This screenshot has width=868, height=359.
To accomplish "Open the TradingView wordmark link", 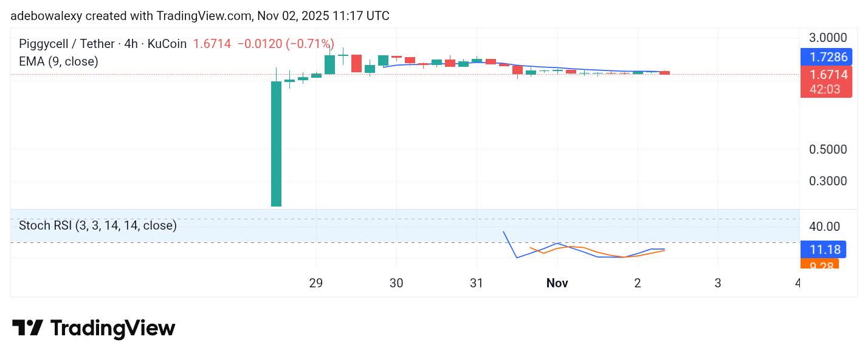I will tap(112, 328).
